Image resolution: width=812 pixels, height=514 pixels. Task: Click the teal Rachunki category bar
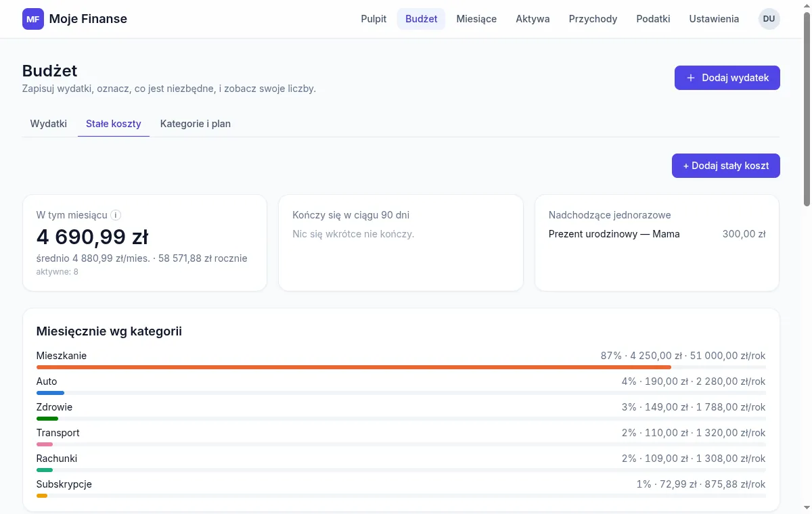point(45,470)
